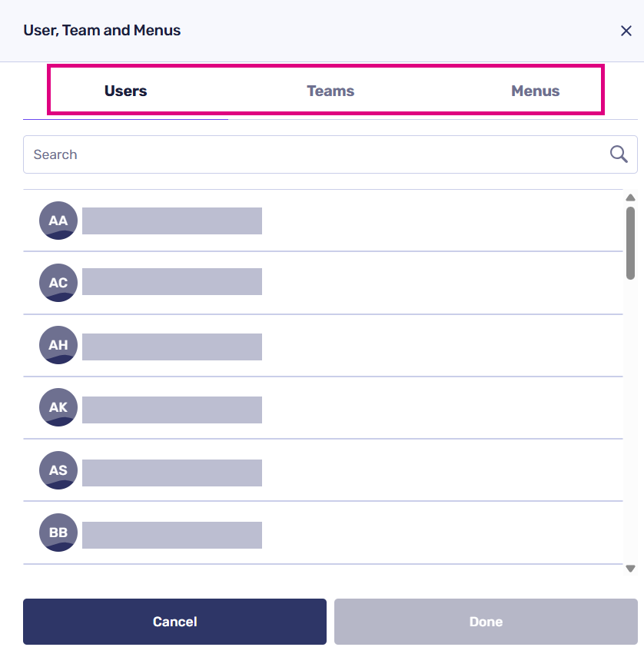Screen dimensions: 644x667
Task: Focus the Search input field
Action: [x=315, y=154]
